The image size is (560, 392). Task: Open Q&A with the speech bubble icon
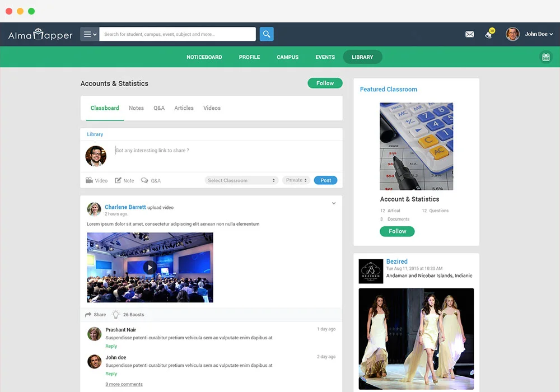[x=143, y=180]
